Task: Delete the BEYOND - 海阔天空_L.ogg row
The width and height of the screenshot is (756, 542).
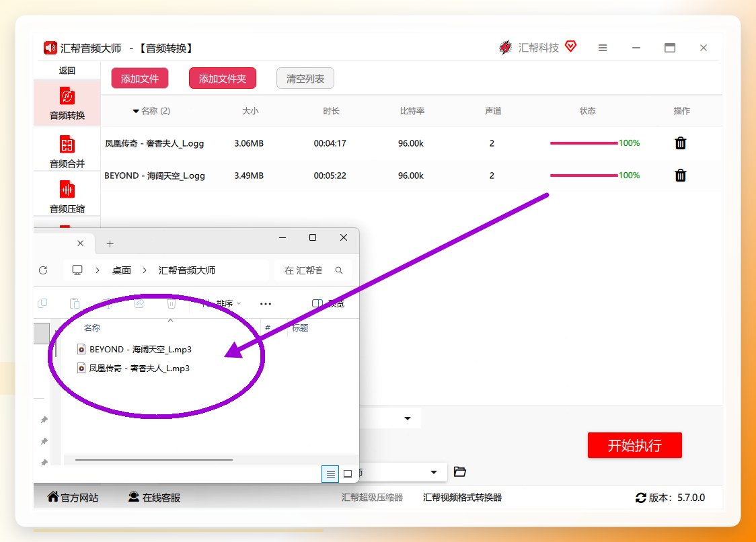Action: click(680, 176)
